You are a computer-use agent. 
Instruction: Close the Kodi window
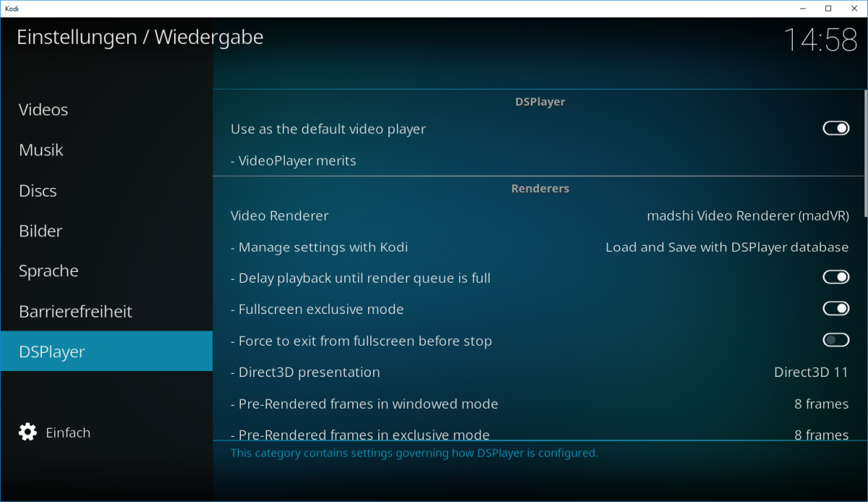pos(854,9)
